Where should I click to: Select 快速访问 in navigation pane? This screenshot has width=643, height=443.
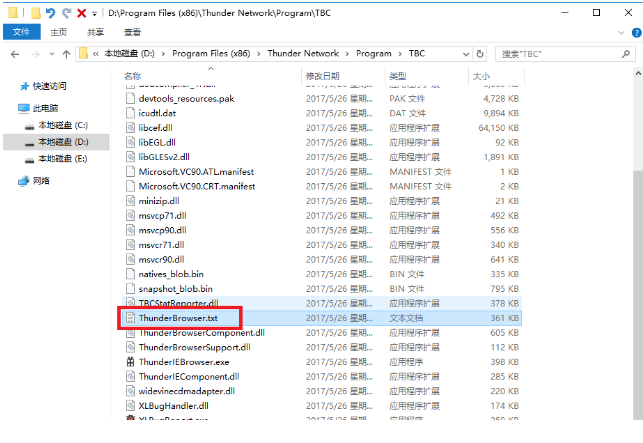click(x=49, y=86)
